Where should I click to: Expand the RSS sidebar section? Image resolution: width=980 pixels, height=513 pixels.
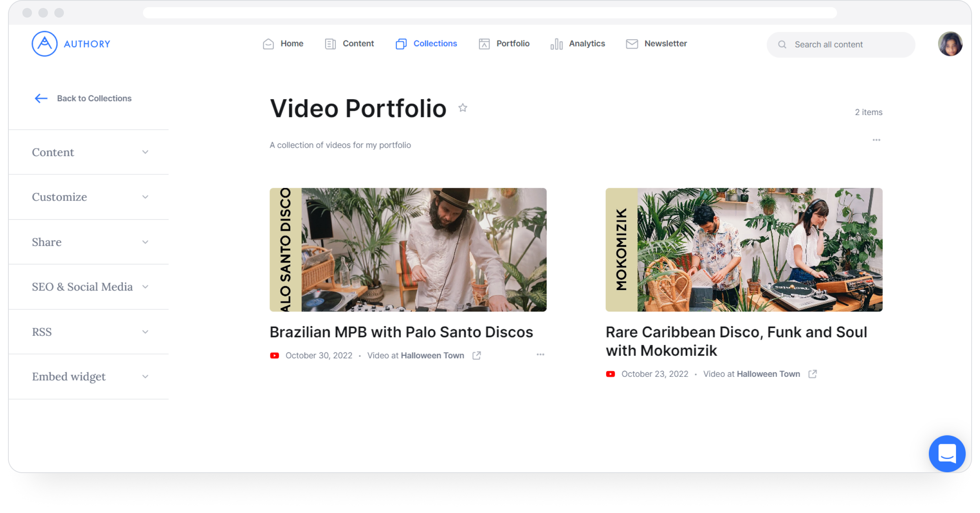(x=89, y=332)
